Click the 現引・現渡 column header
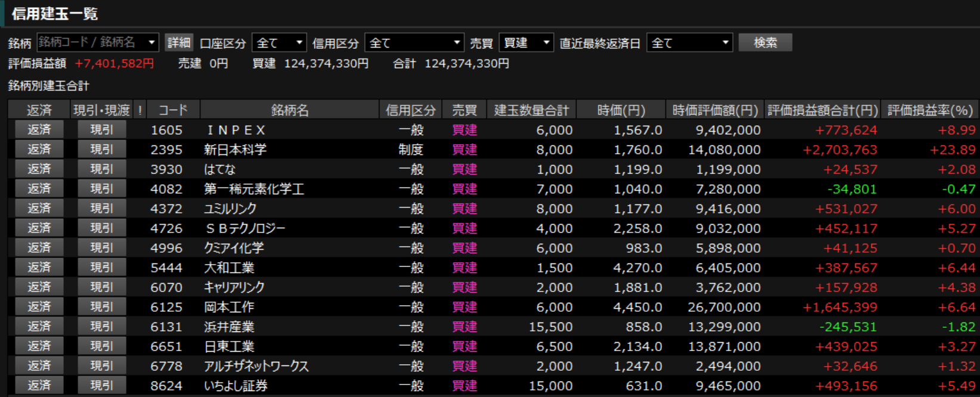The height and width of the screenshot is (397, 980). [x=101, y=110]
